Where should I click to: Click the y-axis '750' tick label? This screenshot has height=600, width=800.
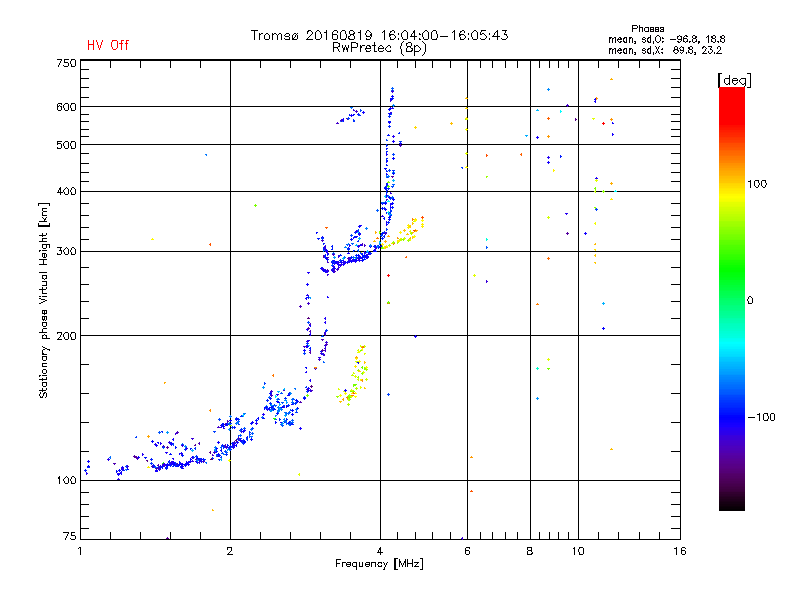(66, 63)
